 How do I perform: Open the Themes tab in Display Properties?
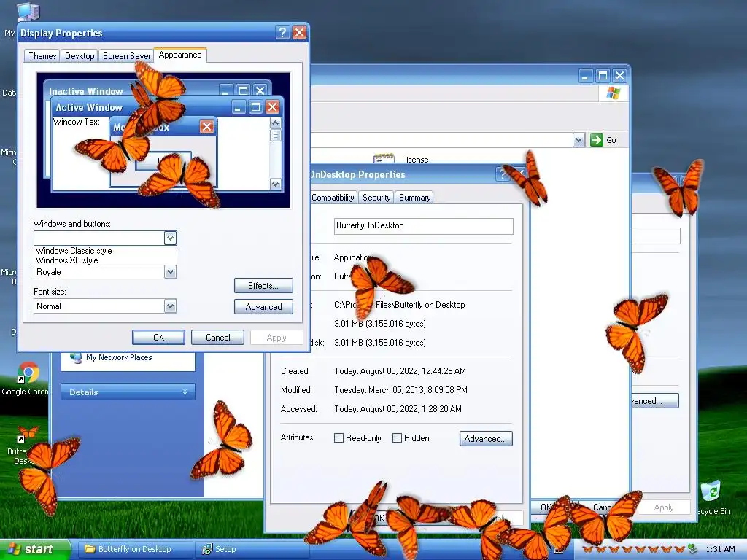(42, 55)
